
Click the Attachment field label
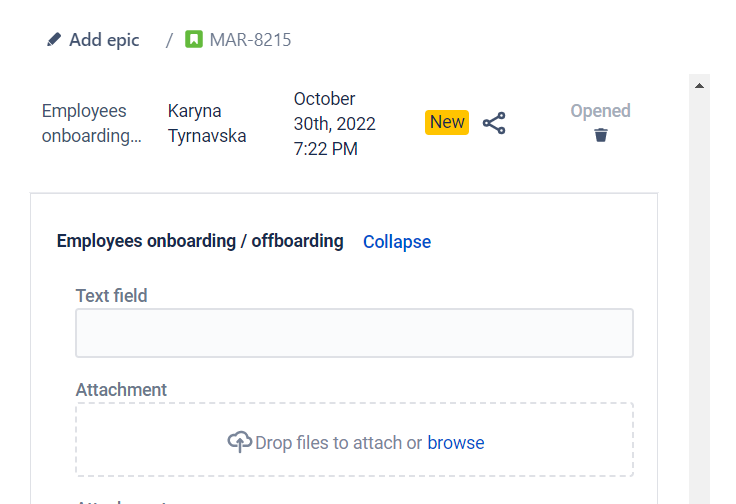121,389
